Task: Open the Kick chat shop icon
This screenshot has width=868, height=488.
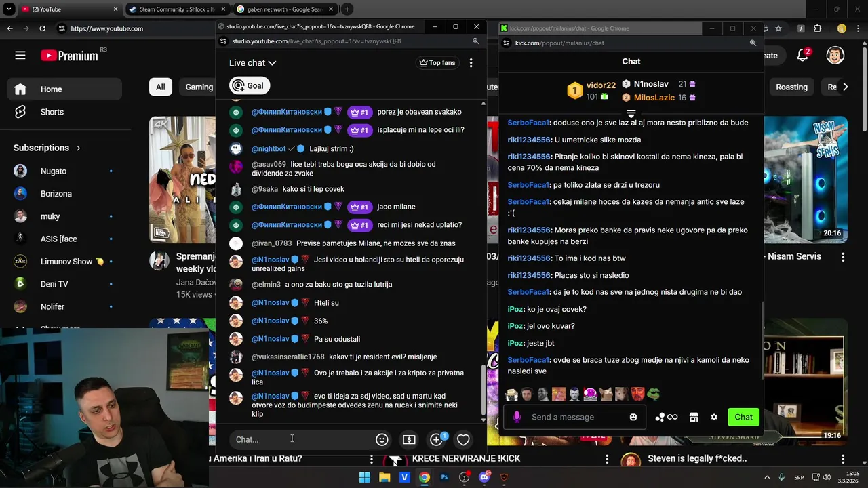Action: point(694,417)
